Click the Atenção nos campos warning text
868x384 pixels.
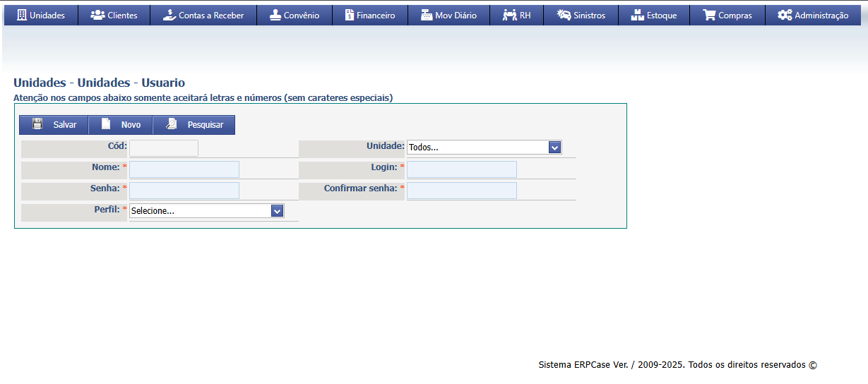(203, 97)
